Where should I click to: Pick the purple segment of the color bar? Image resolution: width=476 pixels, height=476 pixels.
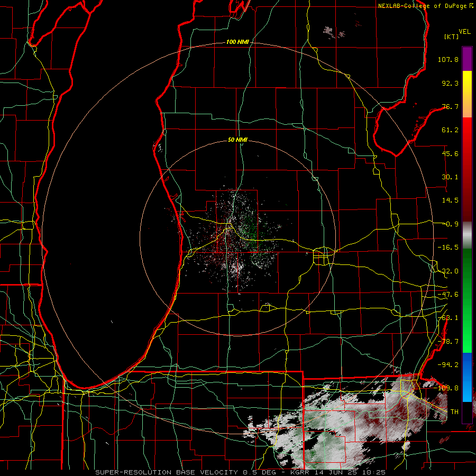coord(467,59)
